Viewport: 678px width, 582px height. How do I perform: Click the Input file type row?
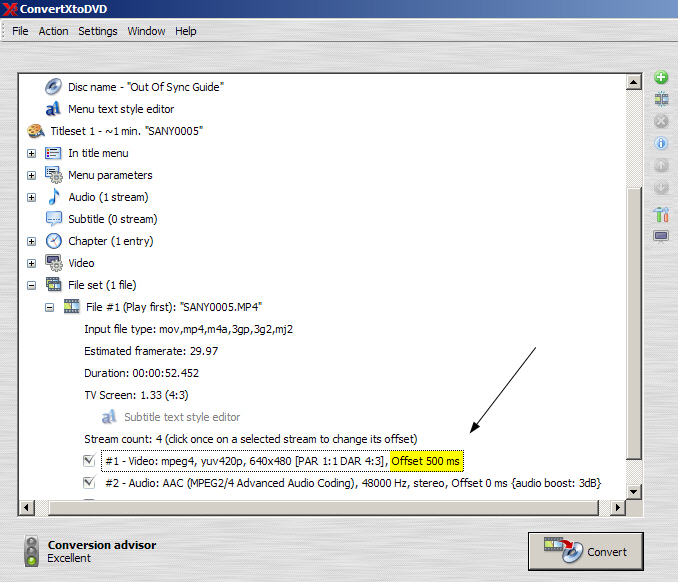pyautogui.click(x=189, y=329)
